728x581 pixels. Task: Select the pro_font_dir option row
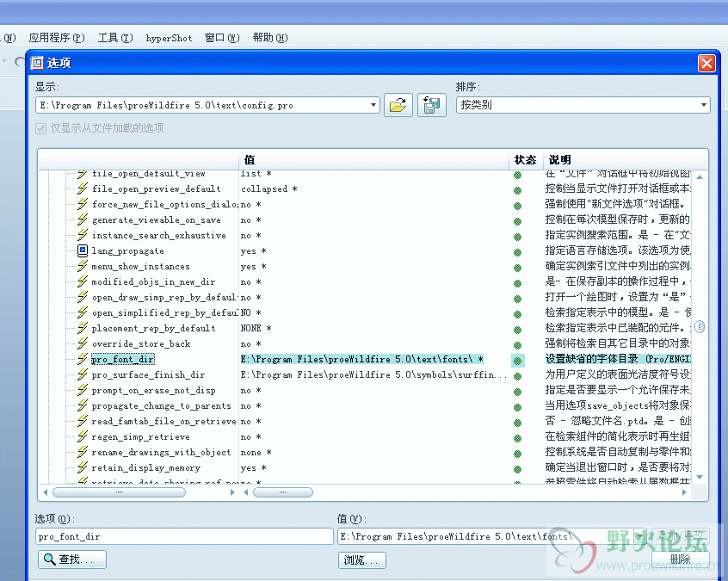(123, 359)
